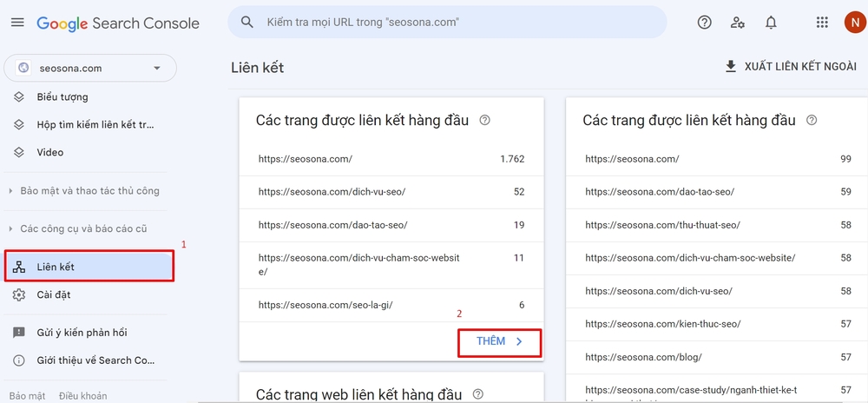Open the Google apps grid
Screen dimensions: 868x403
[822, 22]
